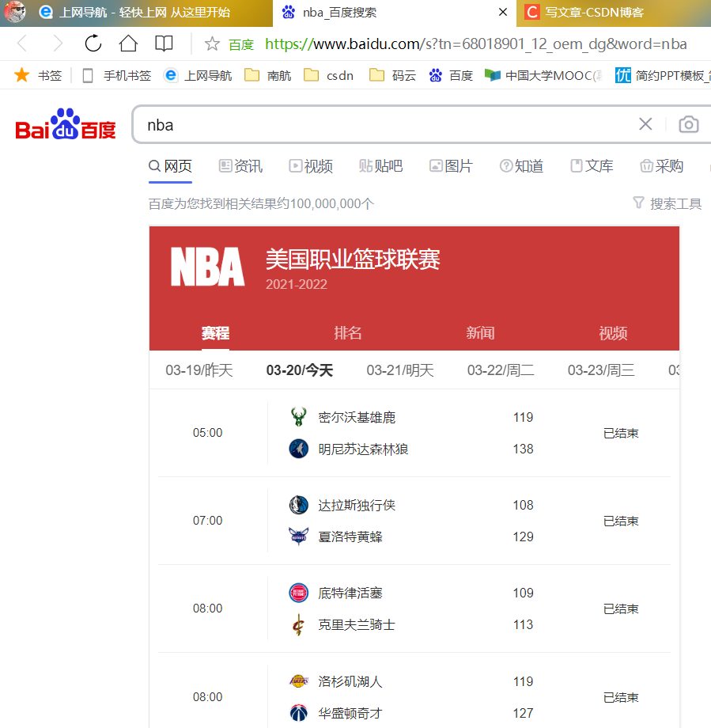This screenshot has height=728, width=711.
Task: Click the camera icon to search by image
Action: coord(688,124)
